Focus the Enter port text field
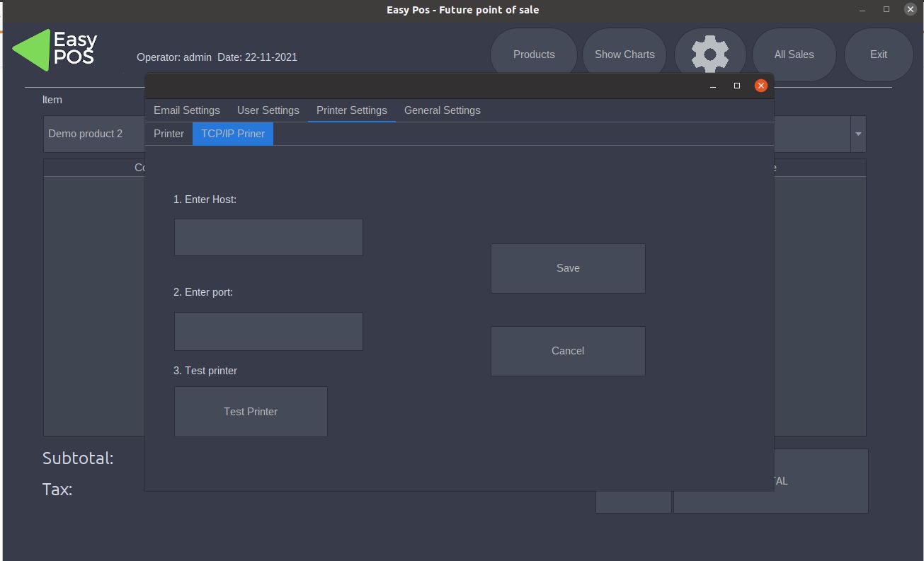 268,331
